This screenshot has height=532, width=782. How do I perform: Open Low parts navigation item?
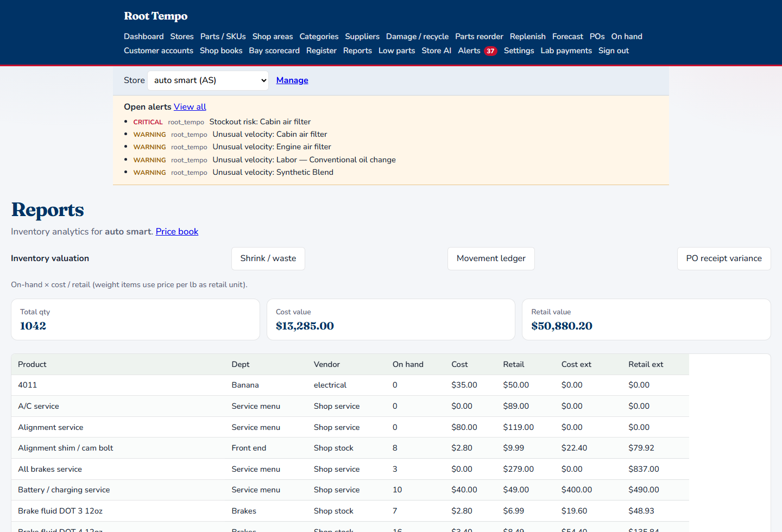(x=397, y=50)
